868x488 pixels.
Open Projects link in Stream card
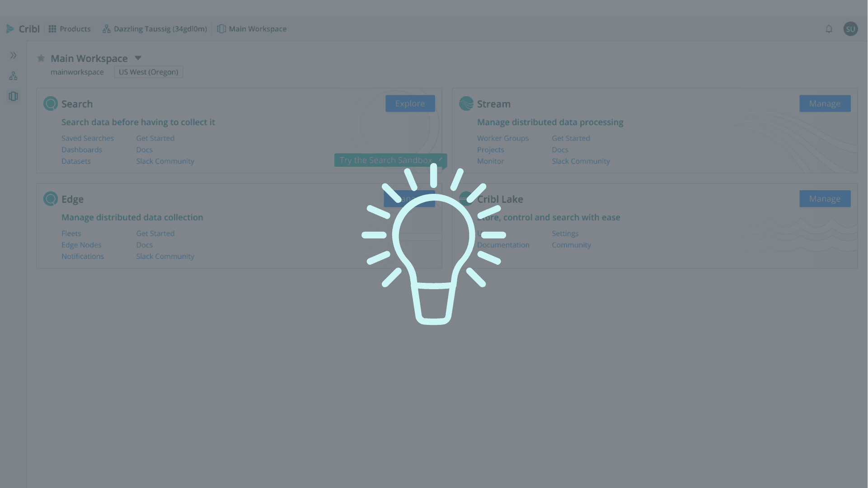pyautogui.click(x=490, y=150)
